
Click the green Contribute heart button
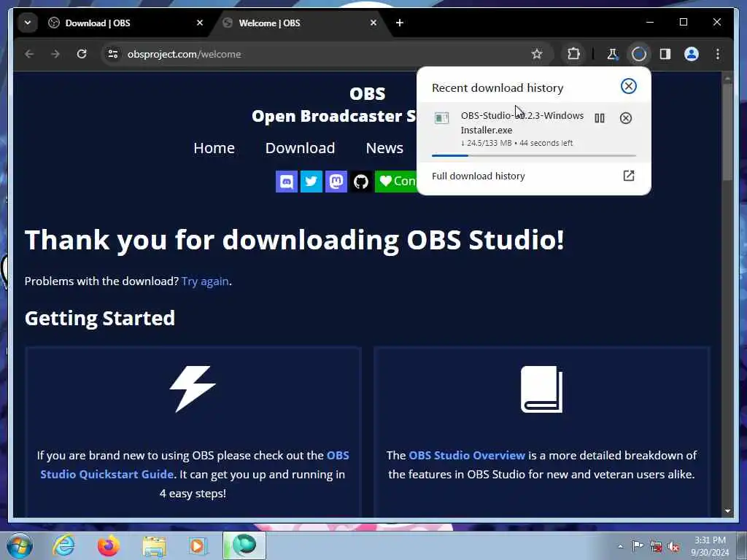click(396, 182)
